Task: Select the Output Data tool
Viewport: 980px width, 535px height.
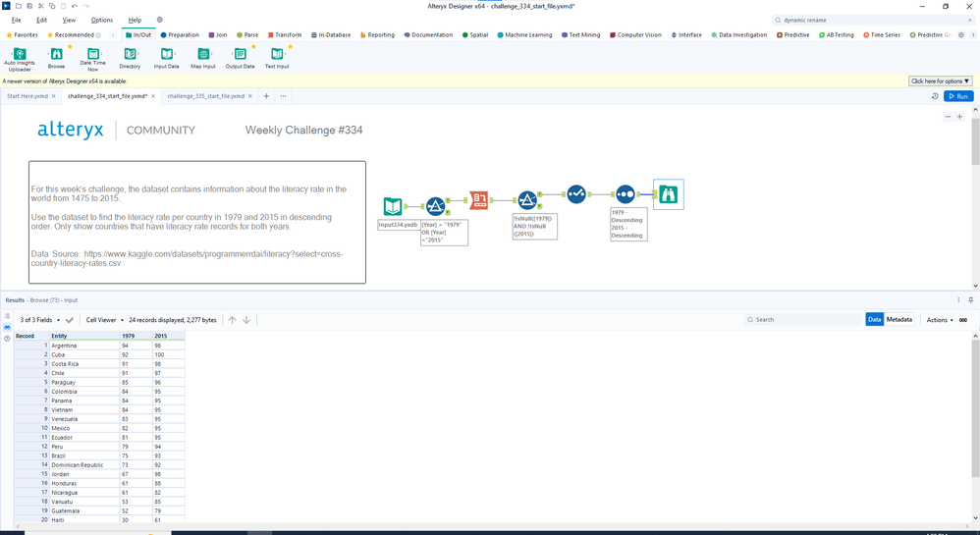Action: coord(240,58)
